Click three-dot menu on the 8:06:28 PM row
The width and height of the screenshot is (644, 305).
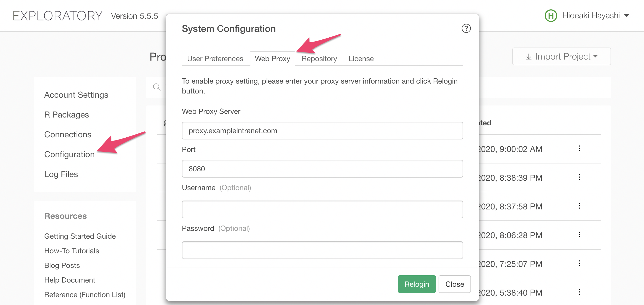pos(579,235)
